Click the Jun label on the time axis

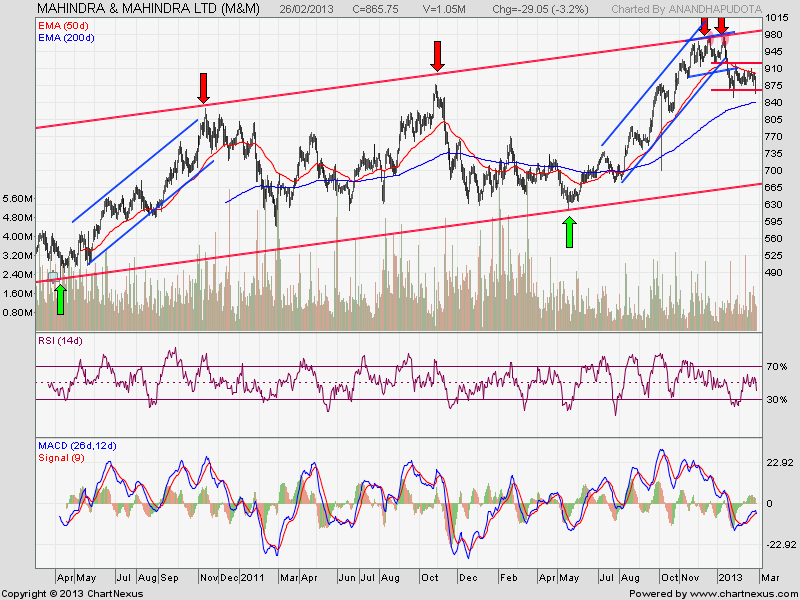point(347,578)
